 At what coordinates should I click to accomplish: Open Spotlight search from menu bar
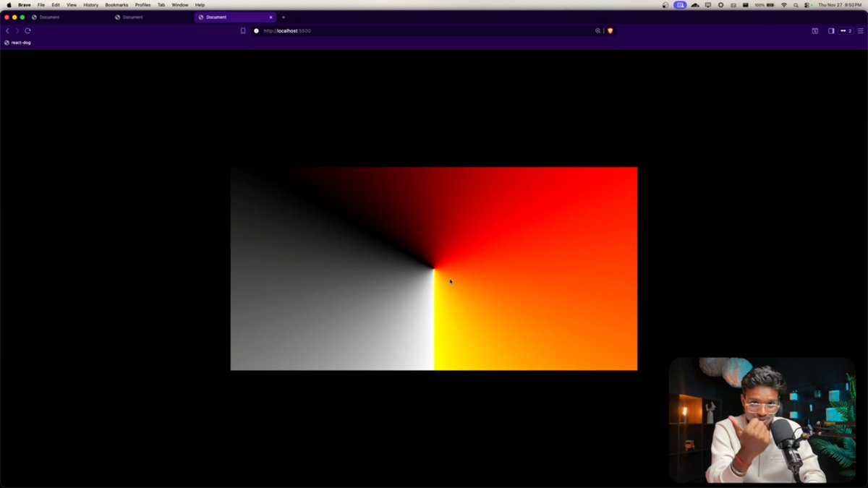coord(796,5)
